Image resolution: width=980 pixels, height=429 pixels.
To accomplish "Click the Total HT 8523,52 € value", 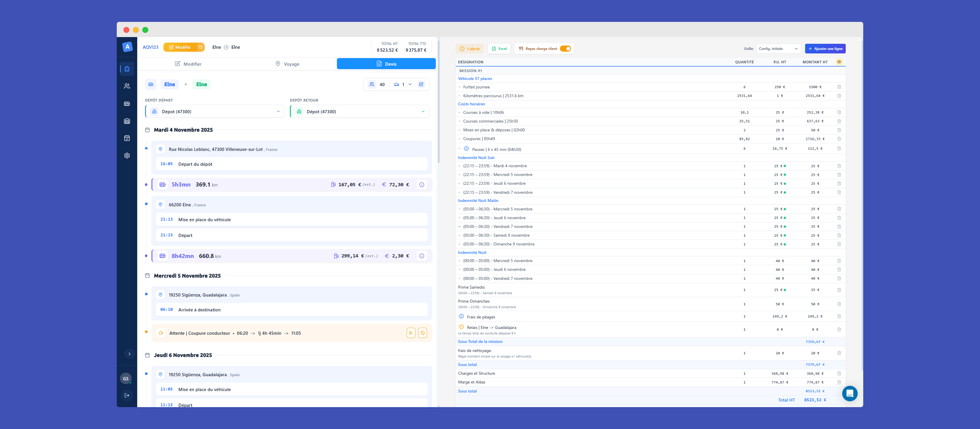I will tap(815, 400).
